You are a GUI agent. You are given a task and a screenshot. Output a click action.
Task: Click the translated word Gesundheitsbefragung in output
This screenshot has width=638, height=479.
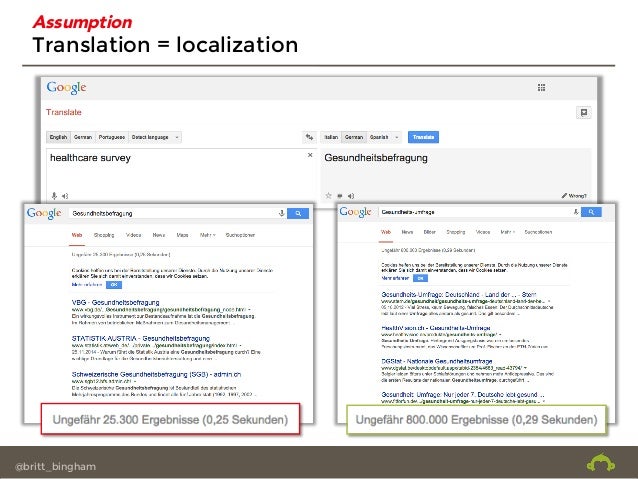click(x=376, y=158)
